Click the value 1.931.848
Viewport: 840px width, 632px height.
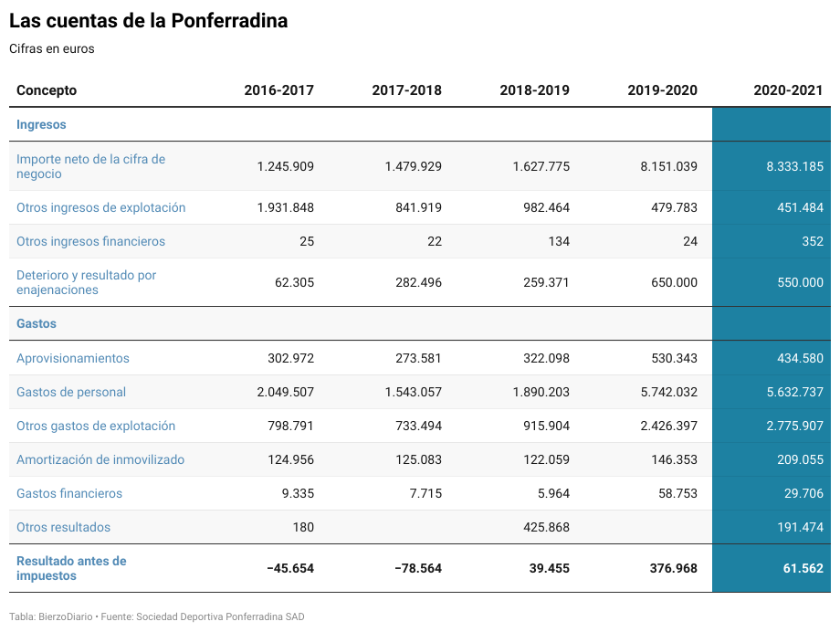(x=286, y=207)
